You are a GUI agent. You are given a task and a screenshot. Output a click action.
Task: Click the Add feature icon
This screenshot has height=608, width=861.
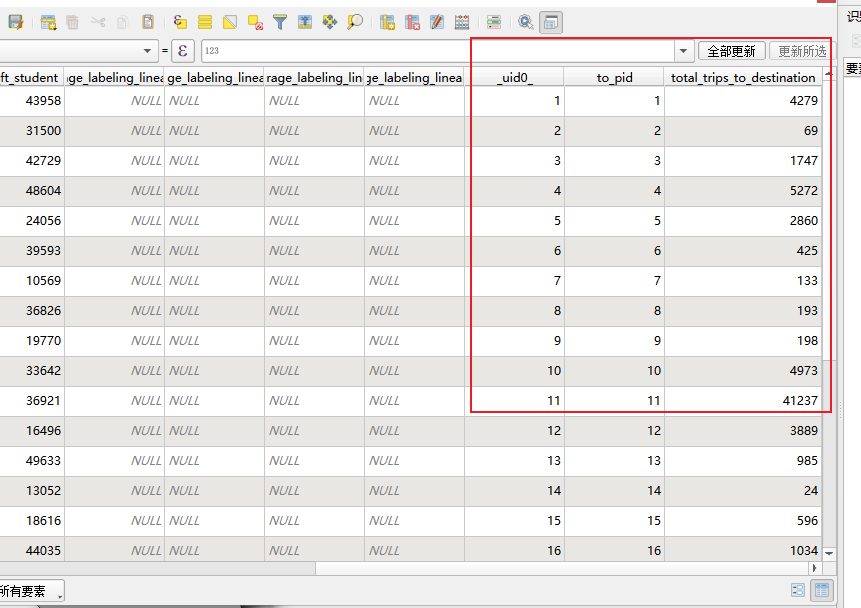pos(48,22)
